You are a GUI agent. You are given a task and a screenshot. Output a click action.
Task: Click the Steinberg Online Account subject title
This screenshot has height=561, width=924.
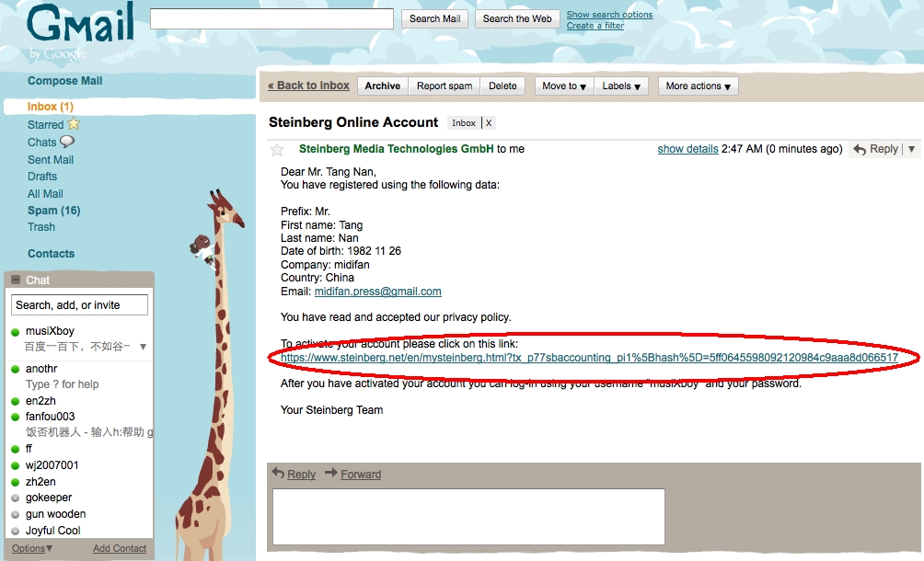353,122
